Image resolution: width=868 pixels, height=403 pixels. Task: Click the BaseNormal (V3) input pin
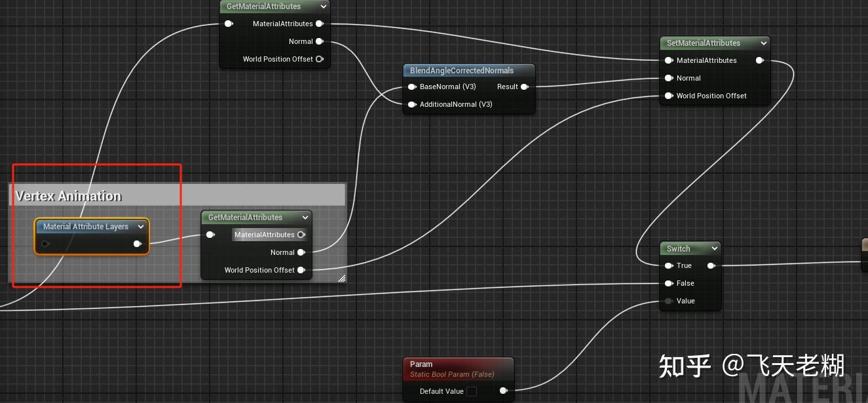point(412,86)
